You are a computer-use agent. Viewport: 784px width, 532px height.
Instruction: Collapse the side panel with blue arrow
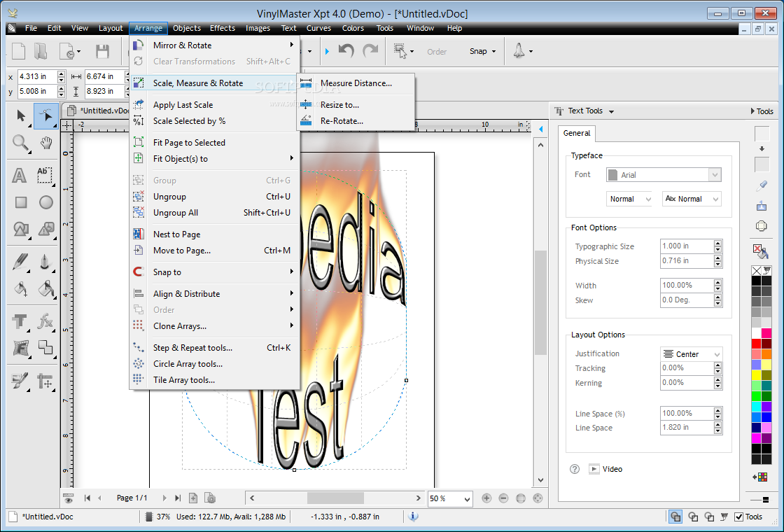pyautogui.click(x=540, y=129)
